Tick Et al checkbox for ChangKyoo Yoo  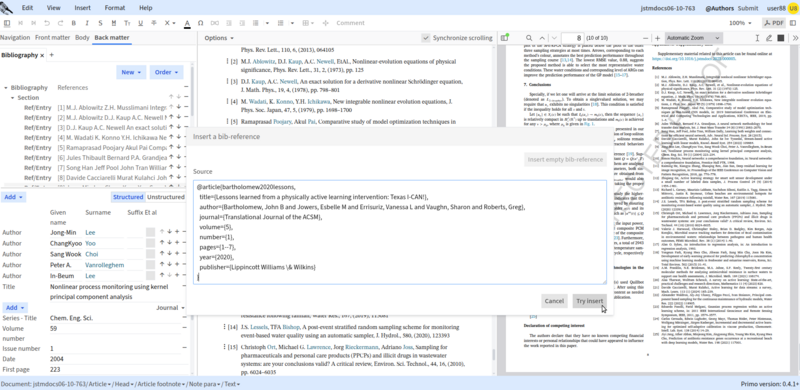[150, 243]
